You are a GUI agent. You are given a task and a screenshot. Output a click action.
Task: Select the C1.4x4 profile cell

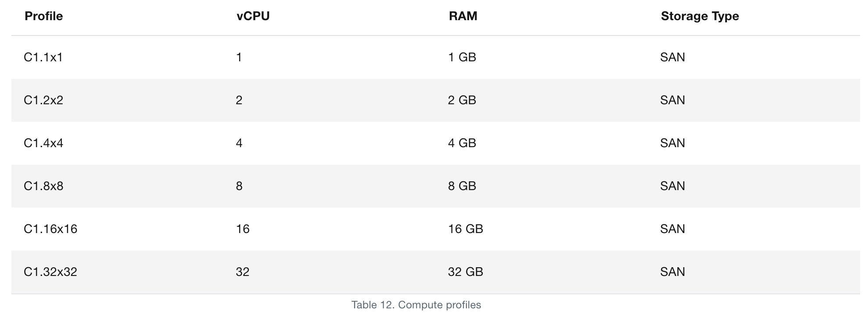[43, 143]
